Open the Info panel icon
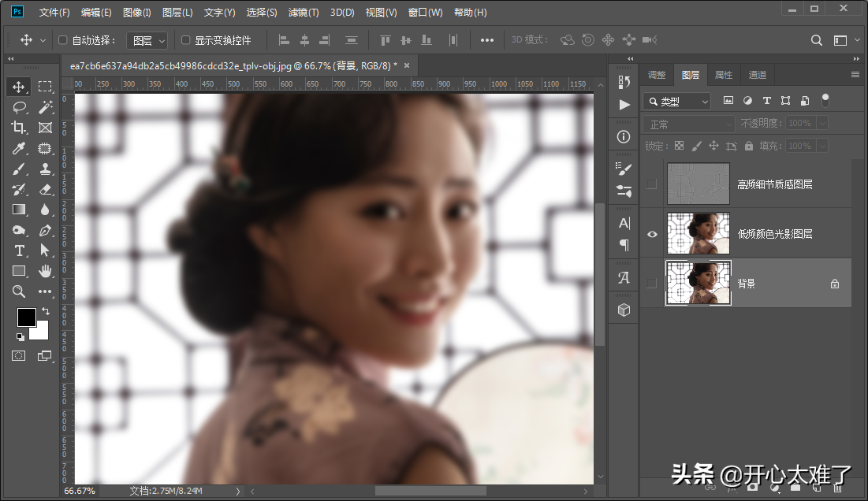Screen dimensions: 868x501 pyautogui.click(x=624, y=136)
